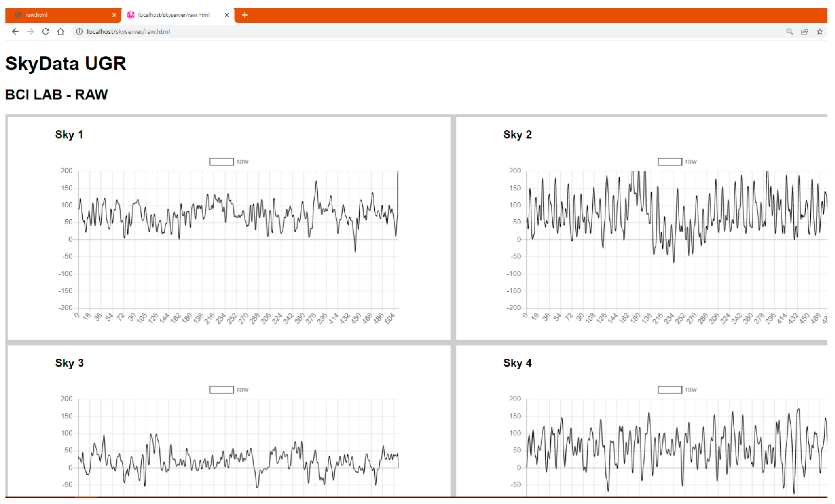Open a new browser tab
Screen dimensions: 835x504
click(x=245, y=15)
